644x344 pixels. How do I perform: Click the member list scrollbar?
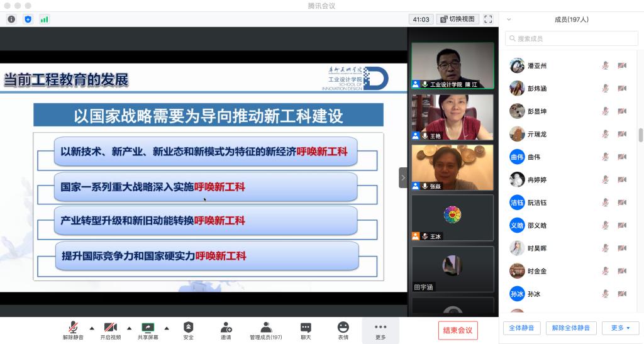[640, 135]
